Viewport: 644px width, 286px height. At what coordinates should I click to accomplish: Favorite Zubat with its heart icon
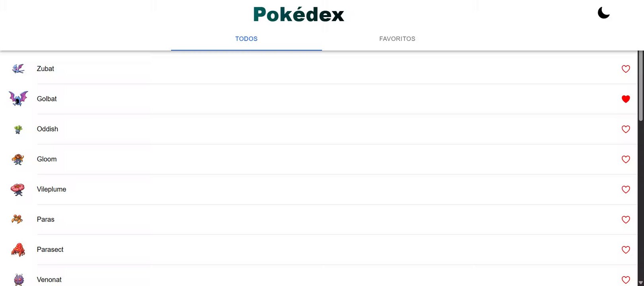click(x=626, y=69)
